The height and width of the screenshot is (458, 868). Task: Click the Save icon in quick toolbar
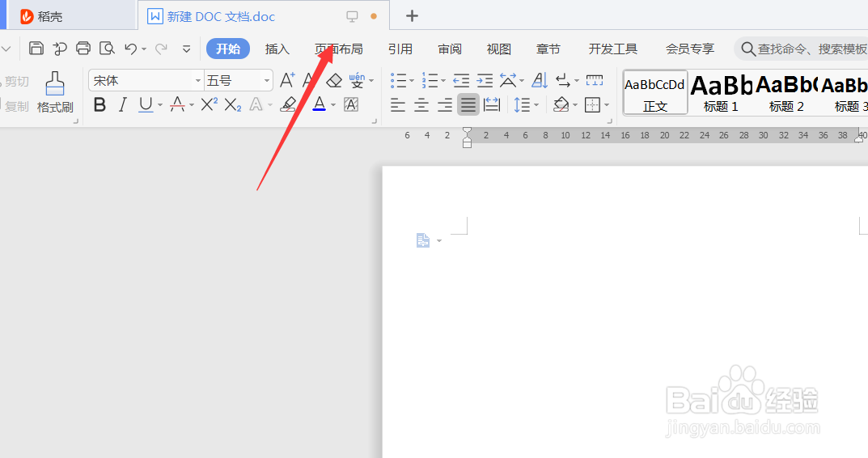[x=36, y=49]
